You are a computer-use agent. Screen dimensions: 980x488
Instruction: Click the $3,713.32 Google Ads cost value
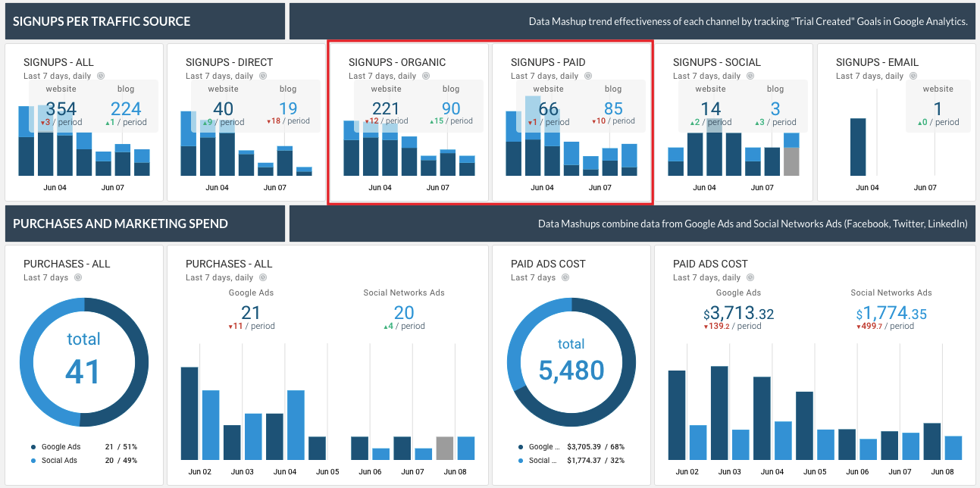coord(738,313)
